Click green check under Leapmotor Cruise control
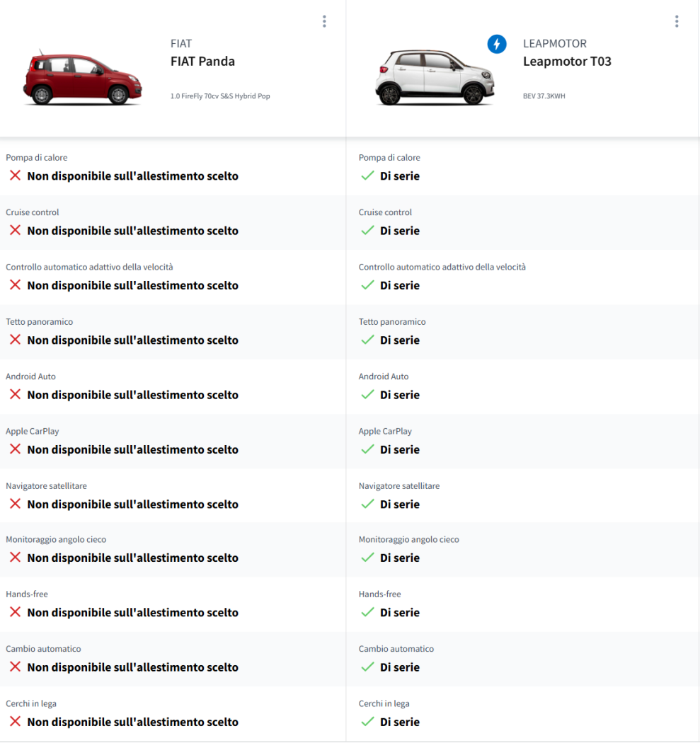This screenshot has width=700, height=743. coord(367,230)
